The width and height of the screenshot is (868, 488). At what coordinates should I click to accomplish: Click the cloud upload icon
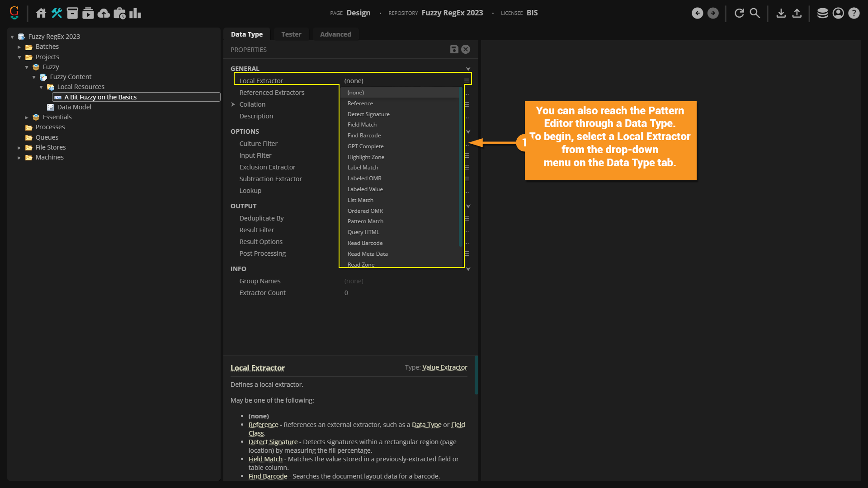[104, 13]
